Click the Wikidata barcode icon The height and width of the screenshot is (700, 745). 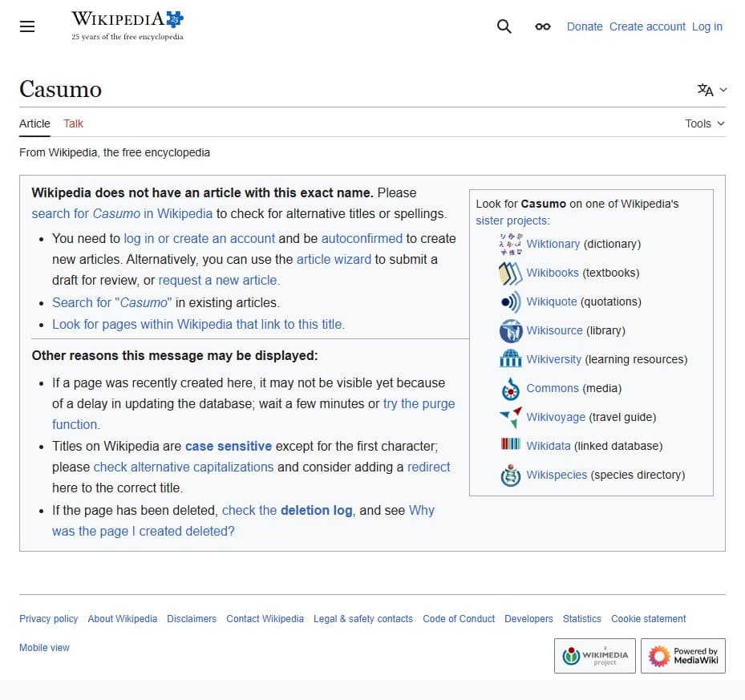[x=511, y=444]
